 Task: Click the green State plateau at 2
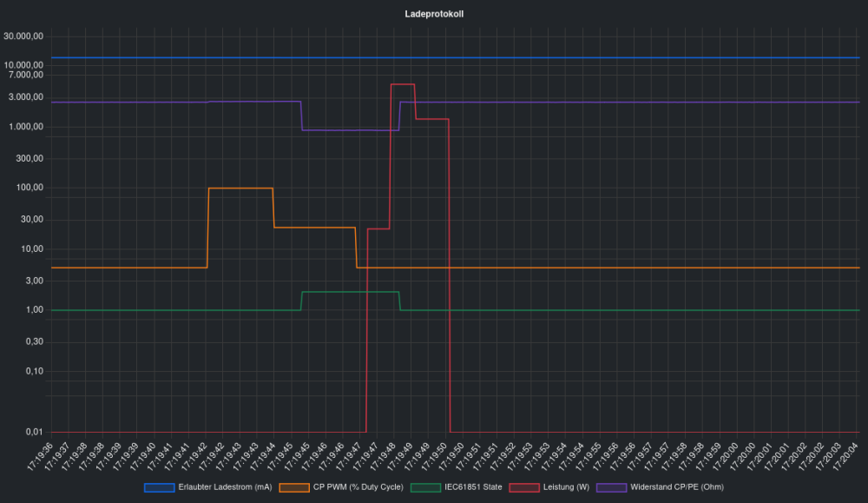pyautogui.click(x=350, y=292)
